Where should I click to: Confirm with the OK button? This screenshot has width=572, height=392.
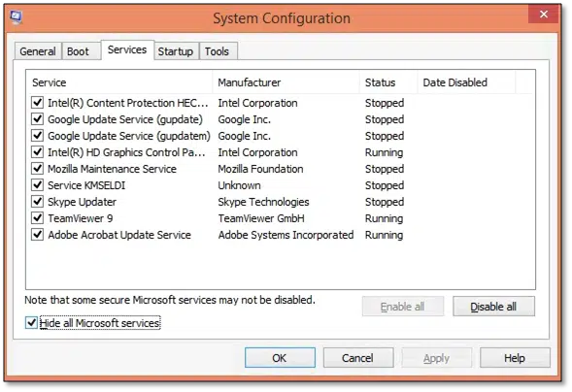coord(280,358)
